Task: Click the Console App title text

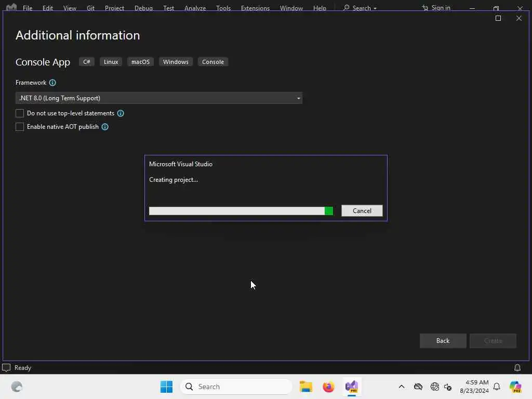Action: pyautogui.click(x=43, y=62)
